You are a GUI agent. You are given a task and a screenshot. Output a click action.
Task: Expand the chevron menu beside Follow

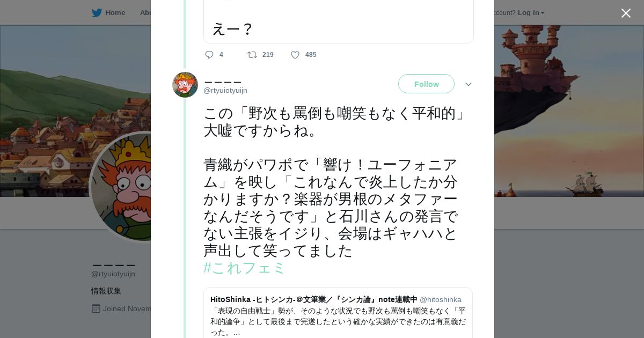[469, 84]
